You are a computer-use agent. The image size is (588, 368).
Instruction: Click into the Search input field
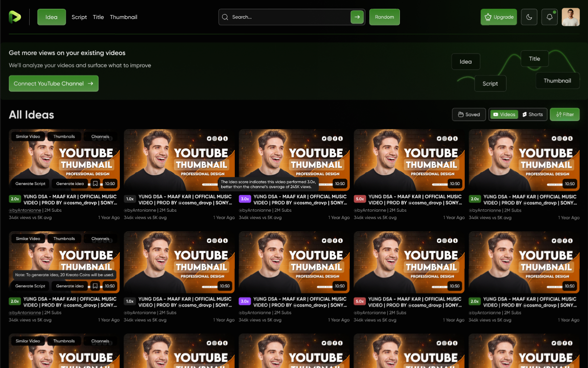coord(287,17)
